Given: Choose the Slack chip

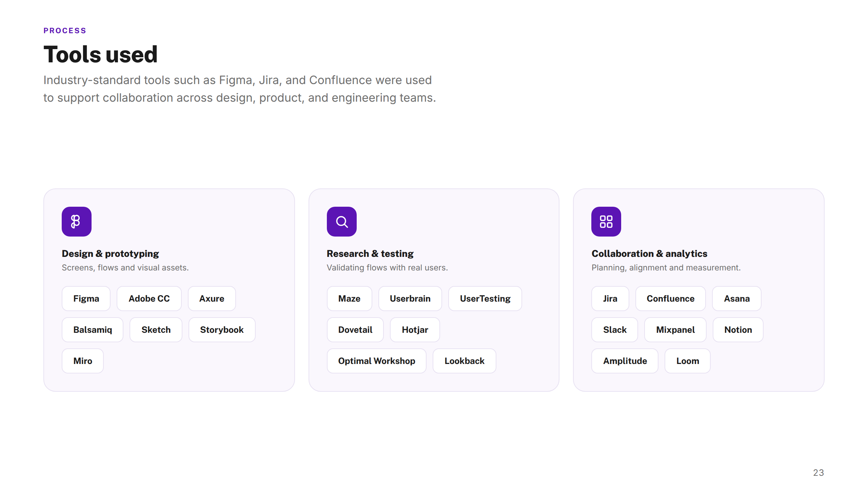Looking at the screenshot, I should click(615, 330).
